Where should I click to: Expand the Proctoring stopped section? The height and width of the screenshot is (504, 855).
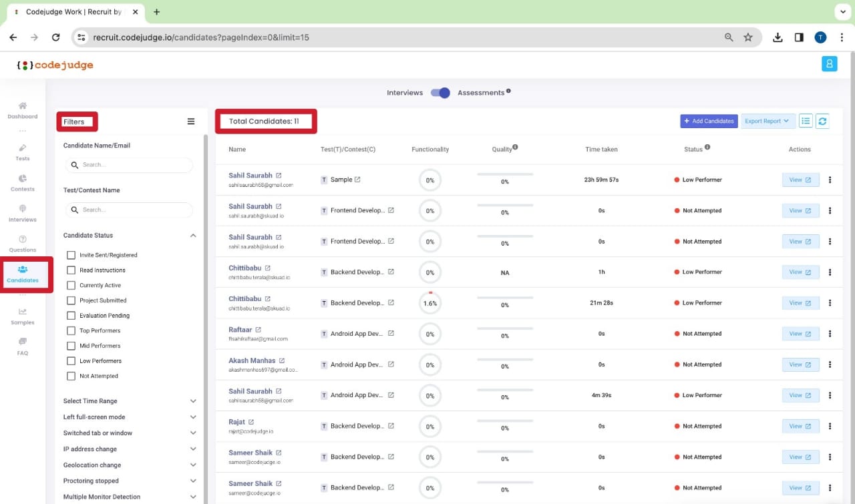[x=193, y=481]
